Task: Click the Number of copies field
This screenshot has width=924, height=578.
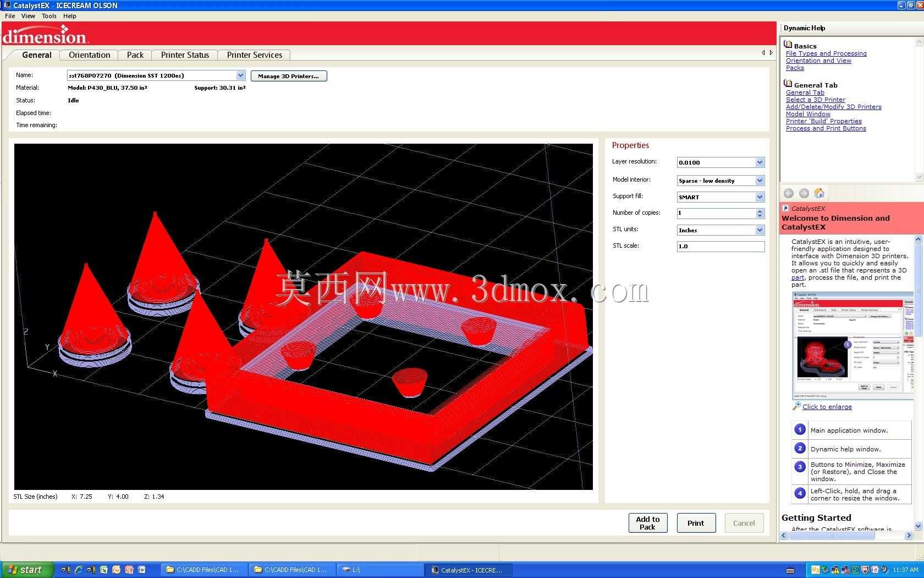Action: (716, 213)
